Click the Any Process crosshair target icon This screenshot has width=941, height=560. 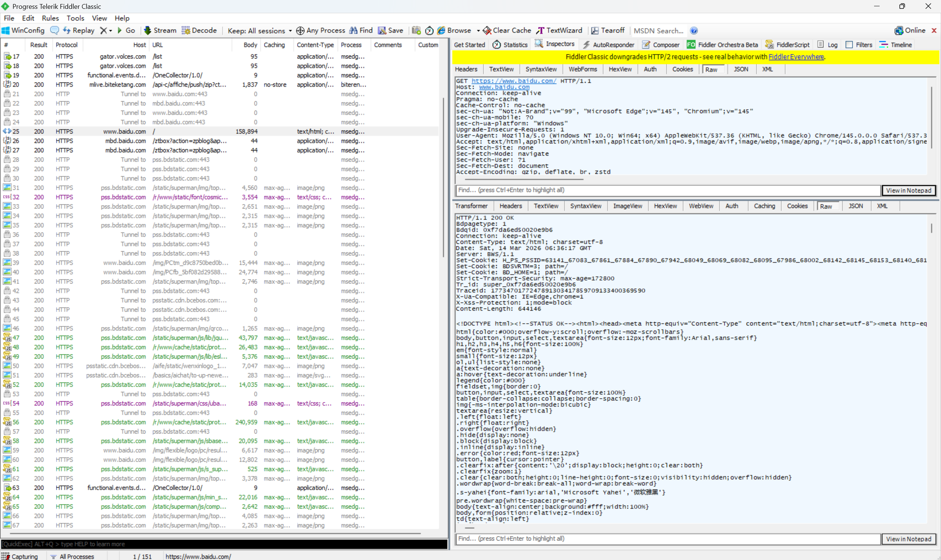pos(300,31)
